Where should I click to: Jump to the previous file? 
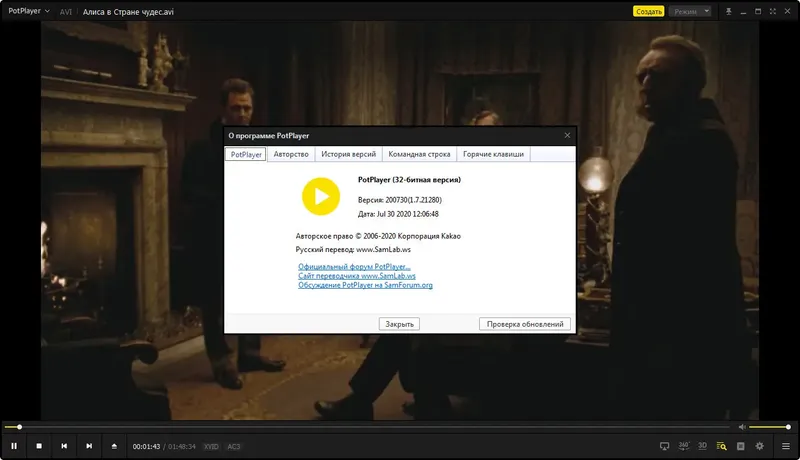pyautogui.click(x=64, y=446)
